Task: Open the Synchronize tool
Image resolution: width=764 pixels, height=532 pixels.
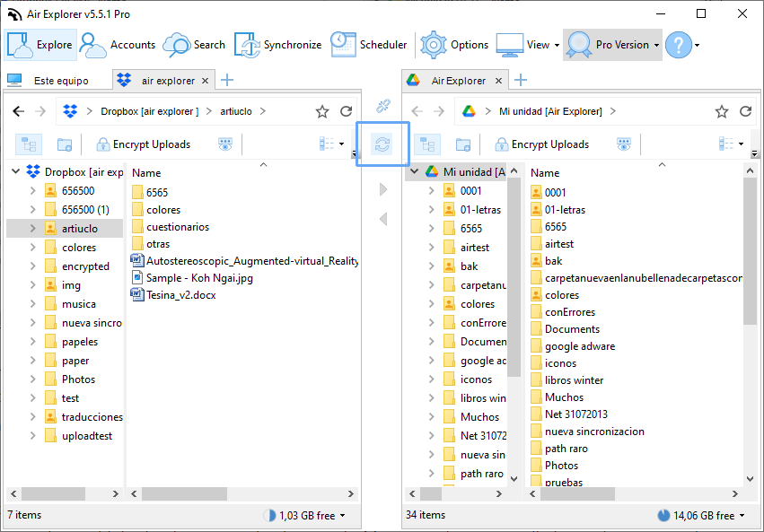Action: (x=278, y=45)
